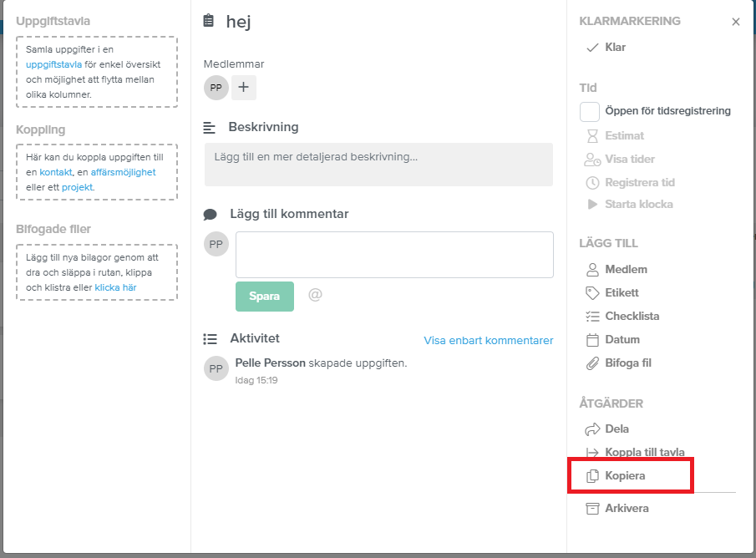Click the Etikett tag icon
This screenshot has width=756, height=558.
coord(592,292)
